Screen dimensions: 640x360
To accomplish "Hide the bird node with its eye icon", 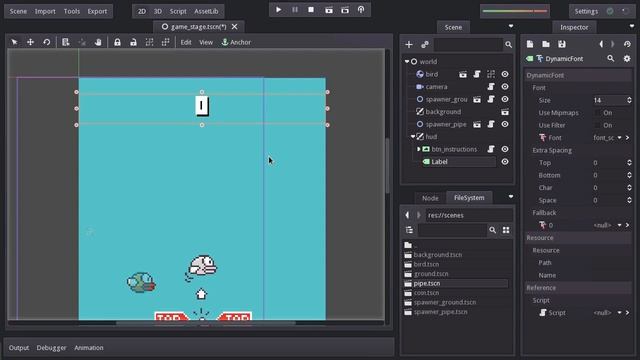I will tap(505, 74).
